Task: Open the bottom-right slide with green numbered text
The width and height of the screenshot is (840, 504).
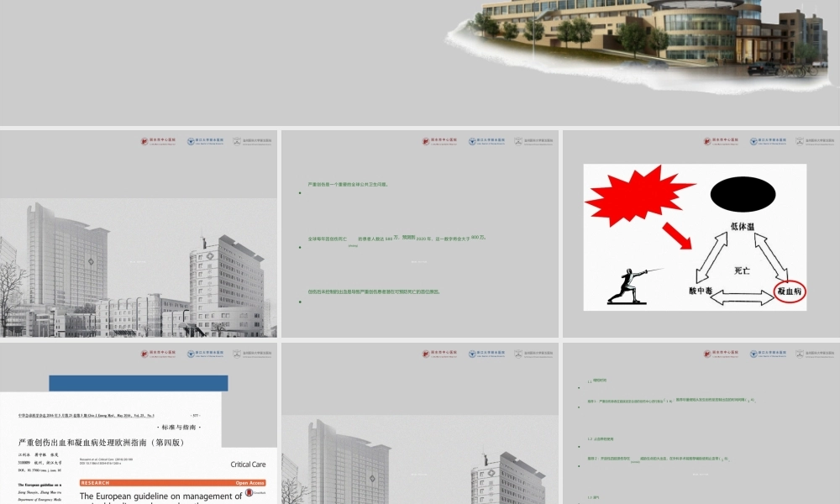Action: pyautogui.click(x=701, y=424)
